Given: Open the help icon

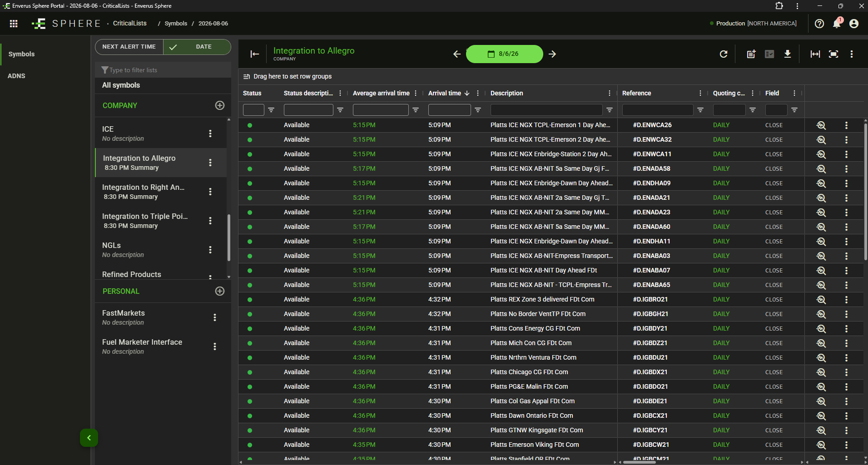Looking at the screenshot, I should coord(819,24).
